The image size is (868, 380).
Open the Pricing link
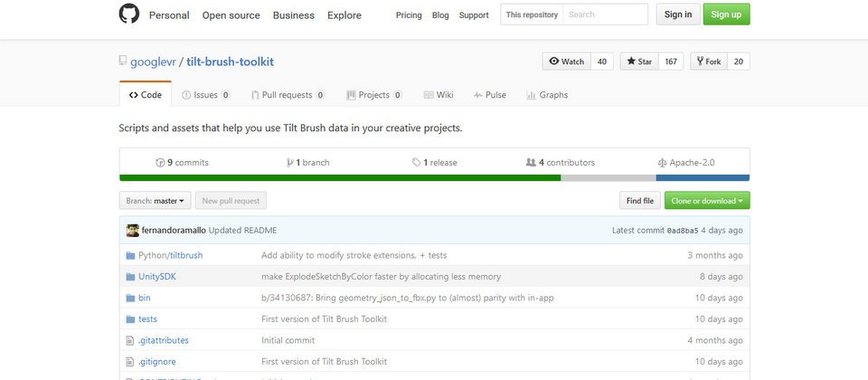click(x=409, y=15)
